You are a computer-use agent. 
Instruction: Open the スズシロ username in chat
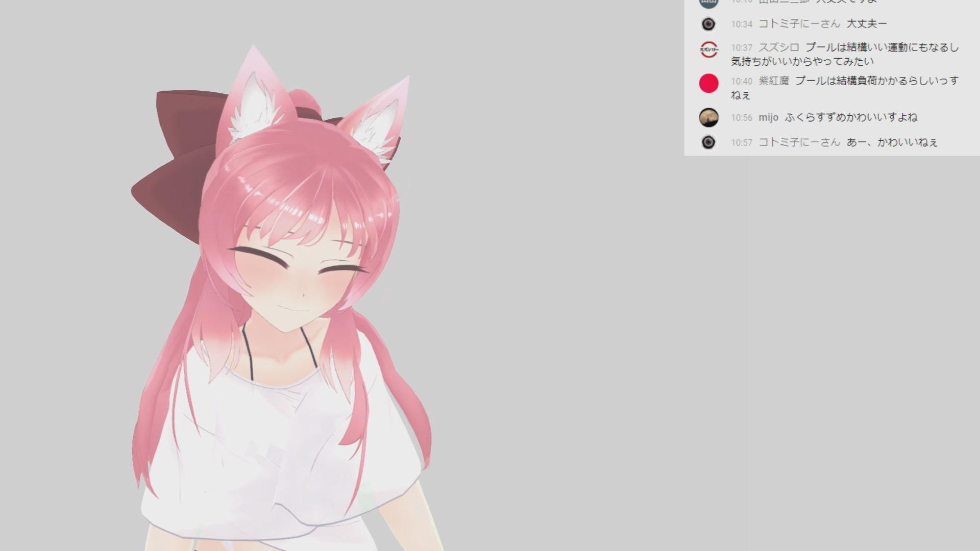pyautogui.click(x=778, y=47)
